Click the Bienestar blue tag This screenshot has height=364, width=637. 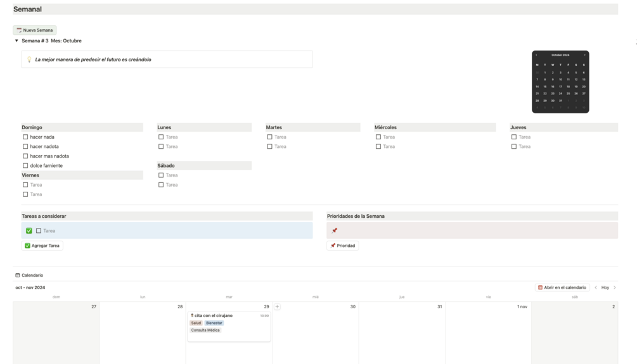(x=214, y=323)
